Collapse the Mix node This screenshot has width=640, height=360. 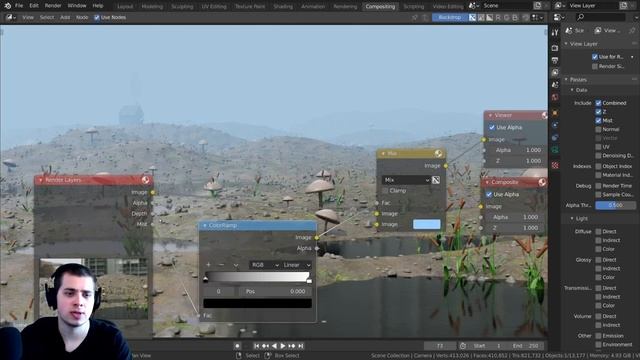382,153
